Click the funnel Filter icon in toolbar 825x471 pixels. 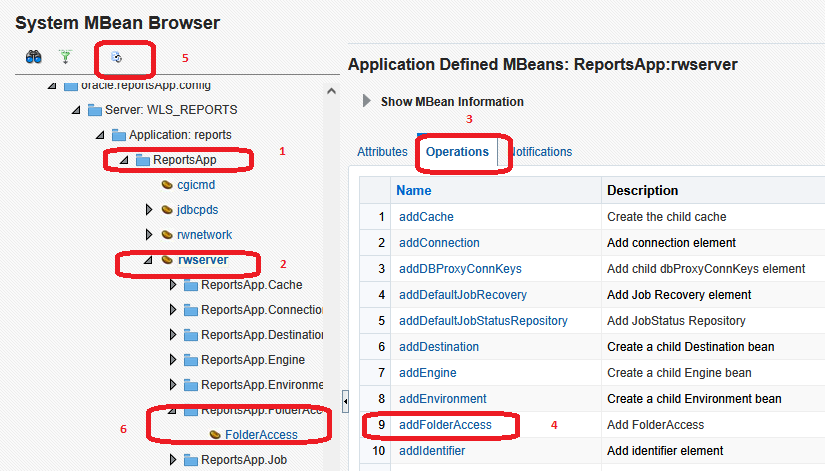65,58
